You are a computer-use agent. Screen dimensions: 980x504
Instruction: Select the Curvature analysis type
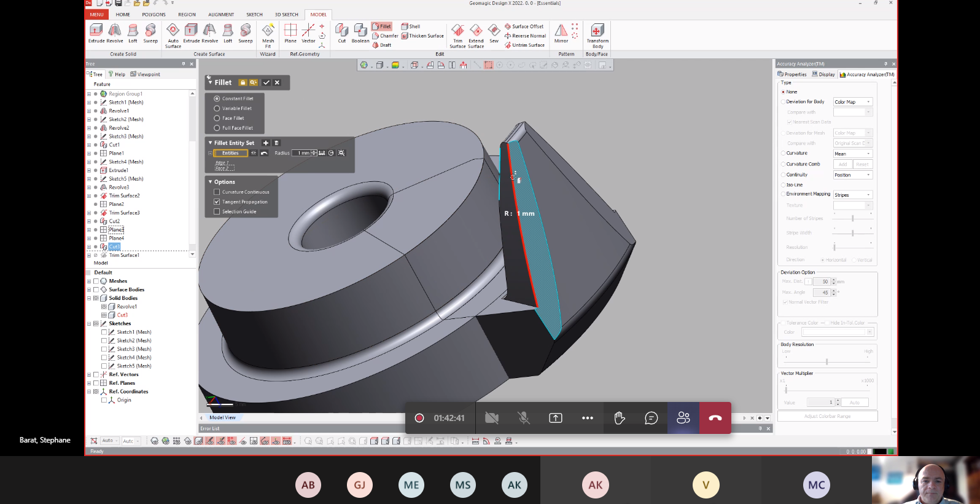784,153
